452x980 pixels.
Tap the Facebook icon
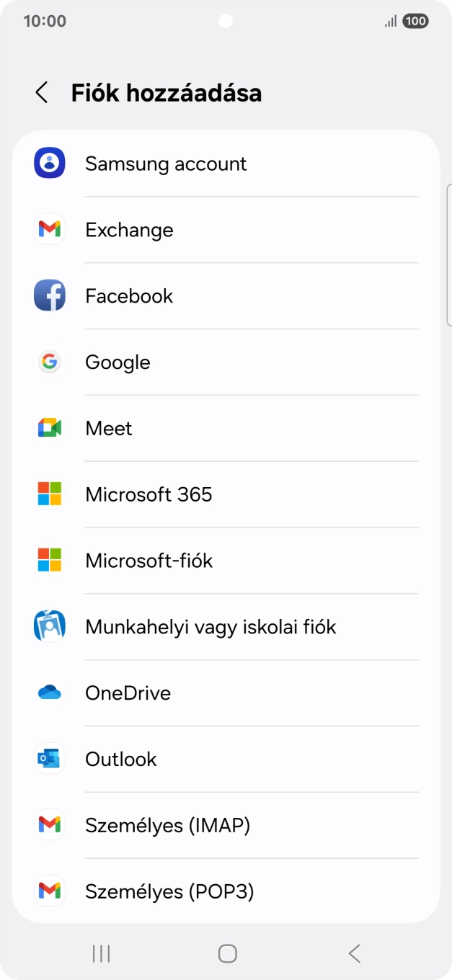(49, 295)
